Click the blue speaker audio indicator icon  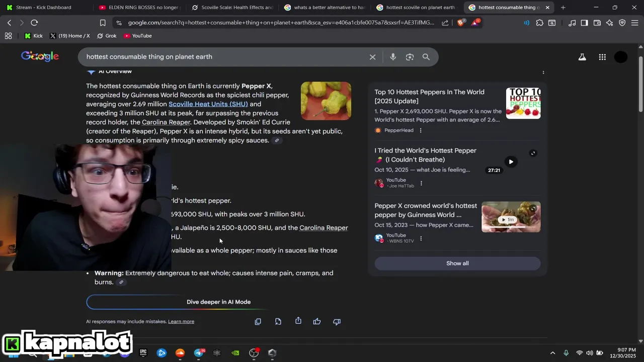click(x=526, y=23)
